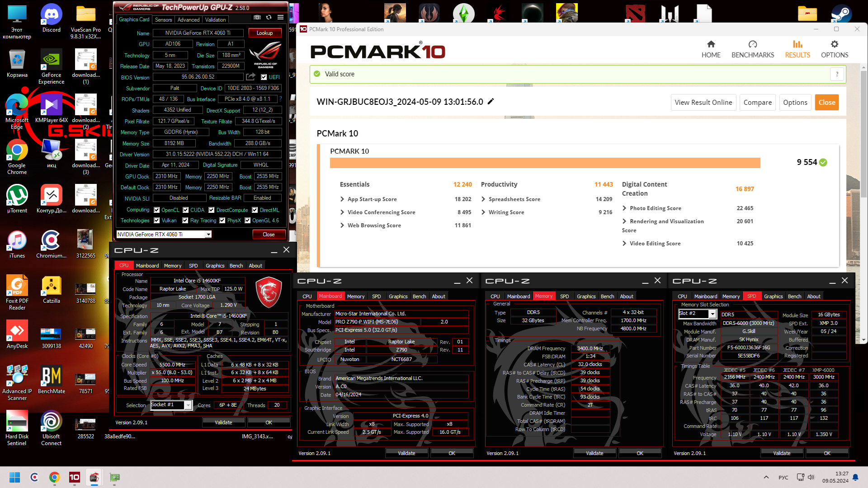This screenshot has width=868, height=488.
Task: Open Discord desktop shortcut
Action: pos(52,18)
